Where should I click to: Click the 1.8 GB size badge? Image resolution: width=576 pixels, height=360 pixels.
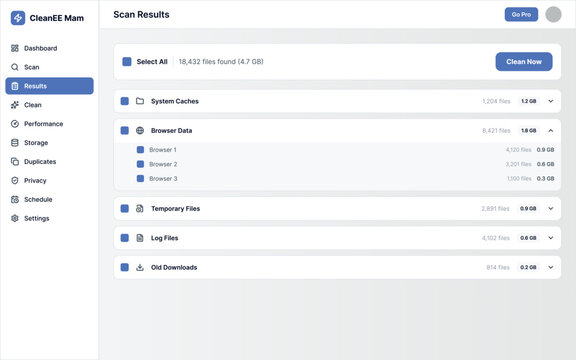pos(529,130)
